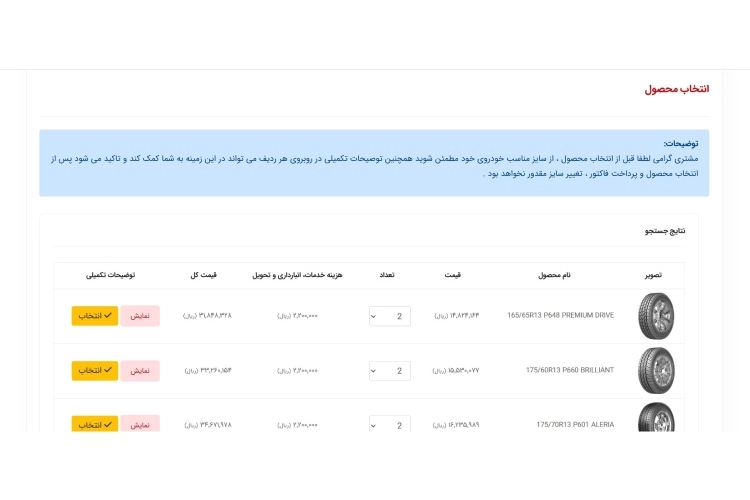Open quantity dropdown for P660 Brilliant

tap(389, 371)
